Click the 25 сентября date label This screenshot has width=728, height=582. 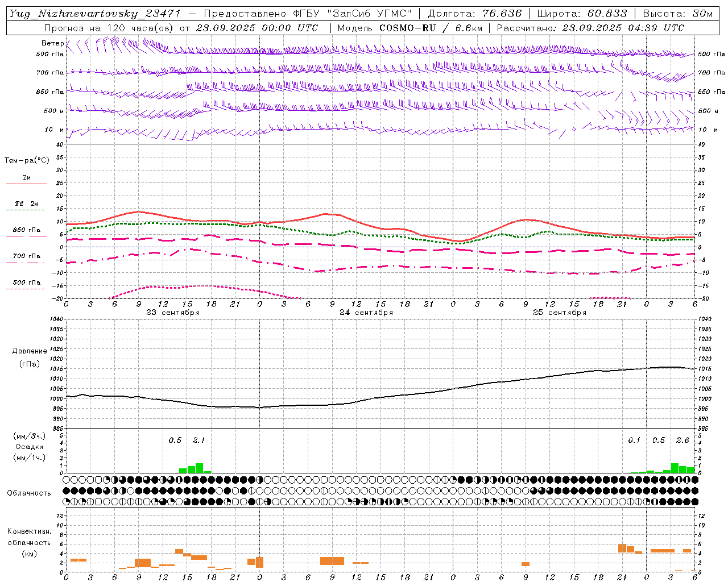(560, 313)
